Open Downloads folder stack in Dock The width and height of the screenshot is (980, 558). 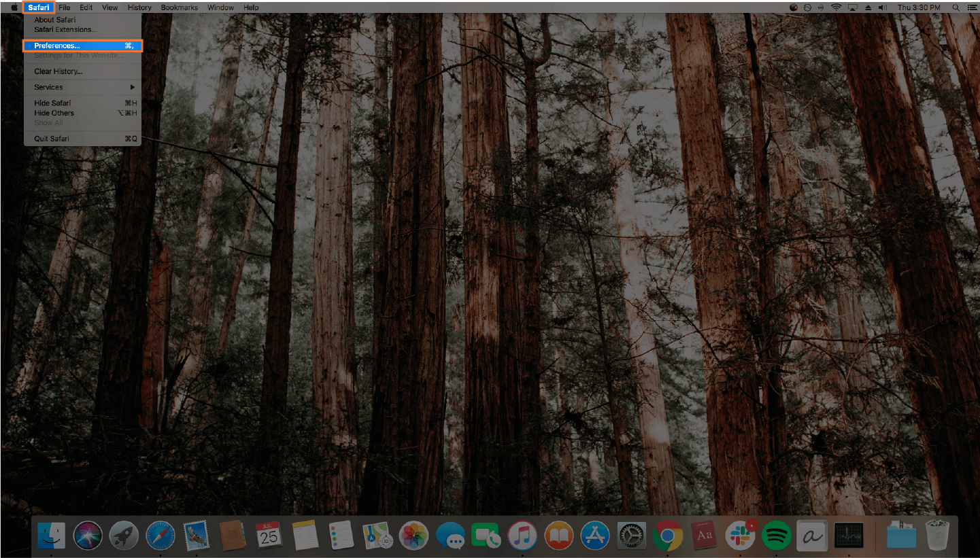click(x=902, y=536)
